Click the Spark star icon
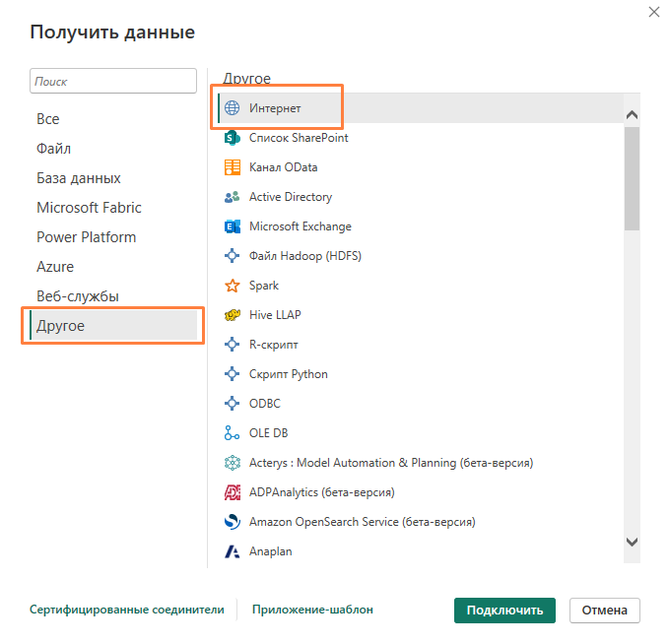The height and width of the screenshot is (644, 669). tap(233, 286)
